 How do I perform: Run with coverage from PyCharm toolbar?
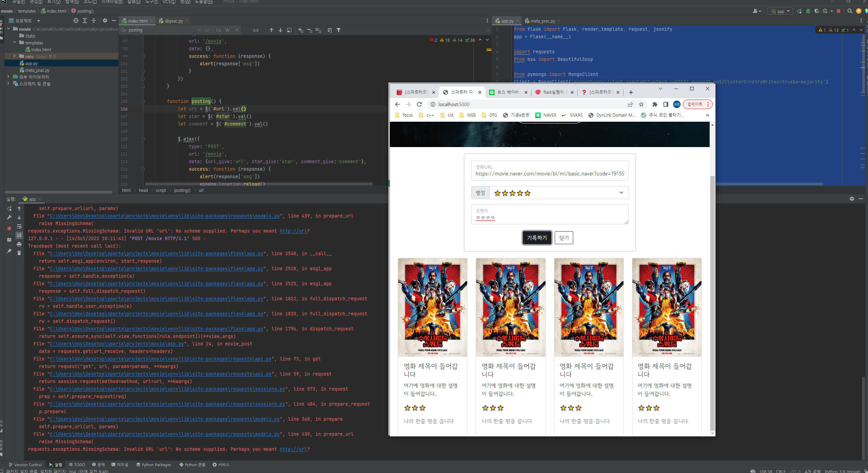[x=817, y=11]
